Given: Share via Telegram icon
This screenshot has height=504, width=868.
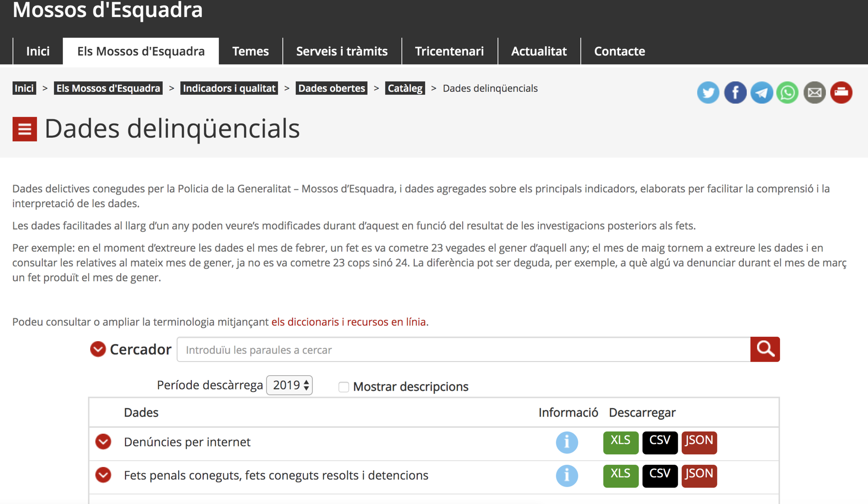Looking at the screenshot, I should pos(761,92).
